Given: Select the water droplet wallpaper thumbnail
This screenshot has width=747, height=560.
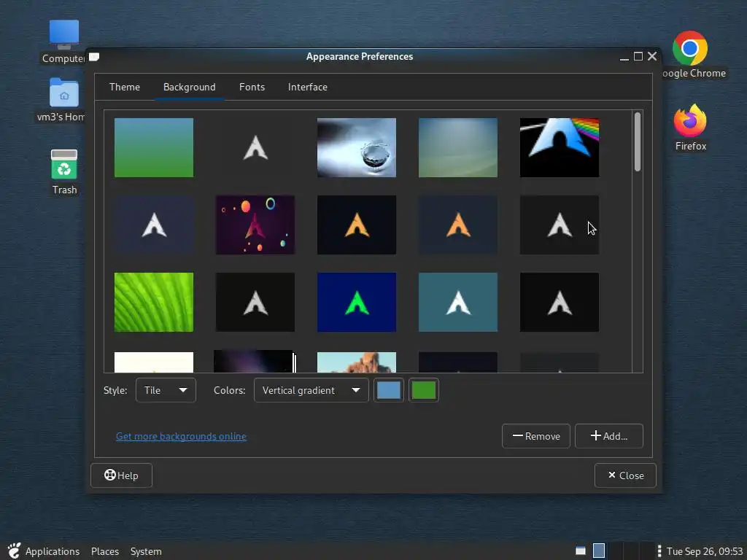Looking at the screenshot, I should click(356, 147).
